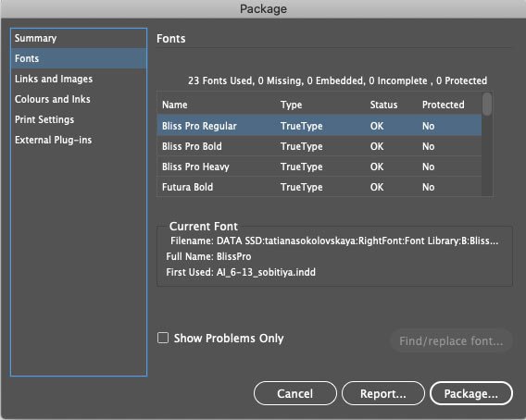Go to Links and Images section
This screenshot has width=526, height=420.
point(79,79)
